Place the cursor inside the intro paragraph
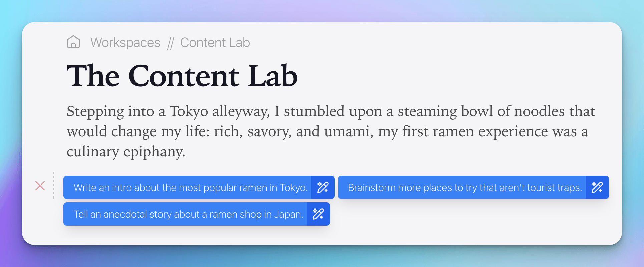The width and height of the screenshot is (644, 267). click(x=300, y=131)
